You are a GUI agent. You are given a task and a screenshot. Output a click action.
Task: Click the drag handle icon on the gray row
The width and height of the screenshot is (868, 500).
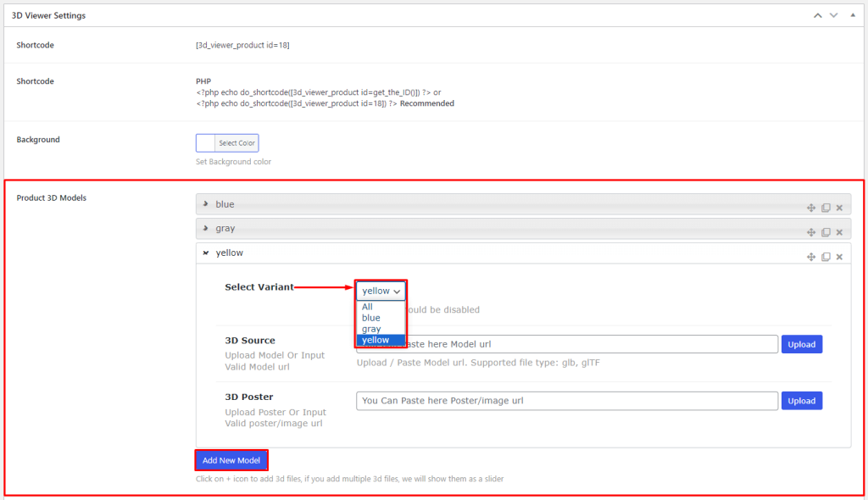pyautogui.click(x=811, y=232)
